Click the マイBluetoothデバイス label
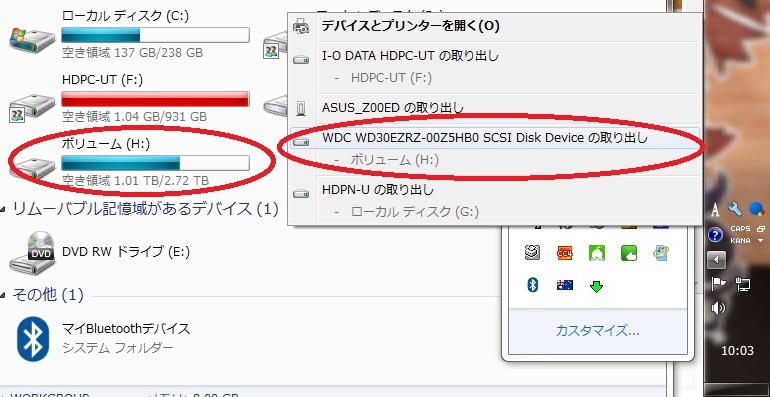Viewport: 770px width, 397px height. 126,329
